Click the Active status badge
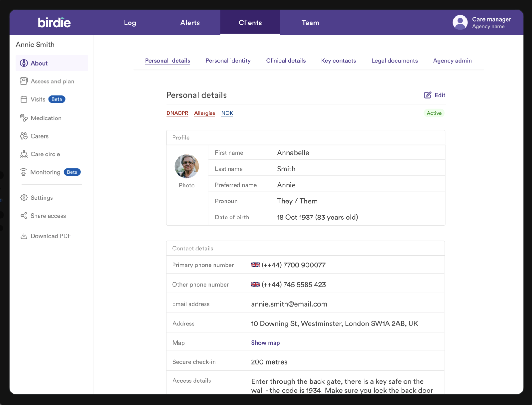Viewport: 532px width, 405px height. coord(434,113)
